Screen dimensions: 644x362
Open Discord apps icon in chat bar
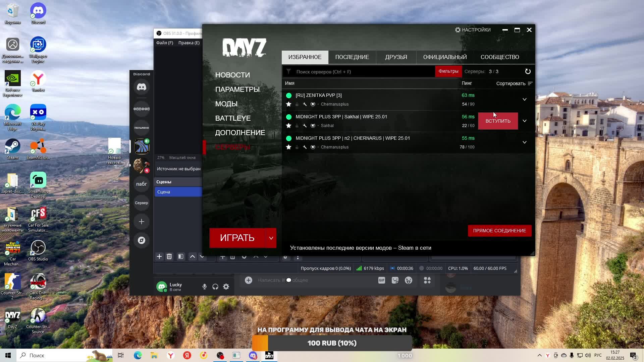(x=427, y=280)
